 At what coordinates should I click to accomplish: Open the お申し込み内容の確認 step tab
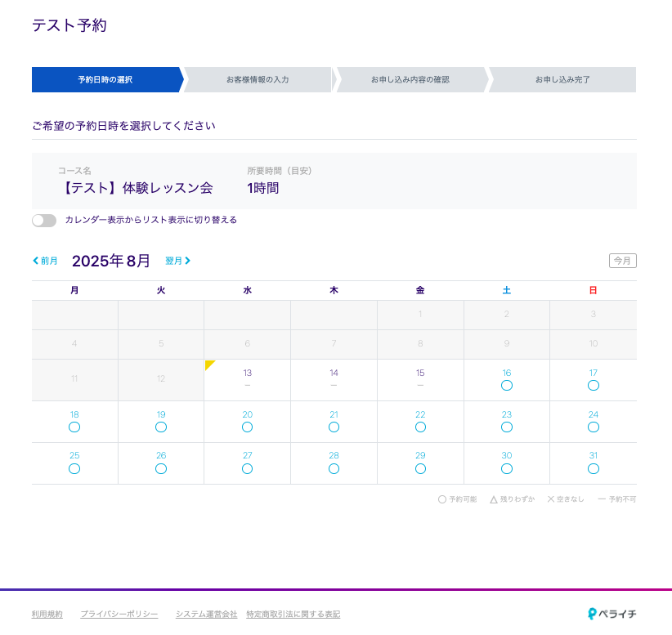[x=410, y=80]
